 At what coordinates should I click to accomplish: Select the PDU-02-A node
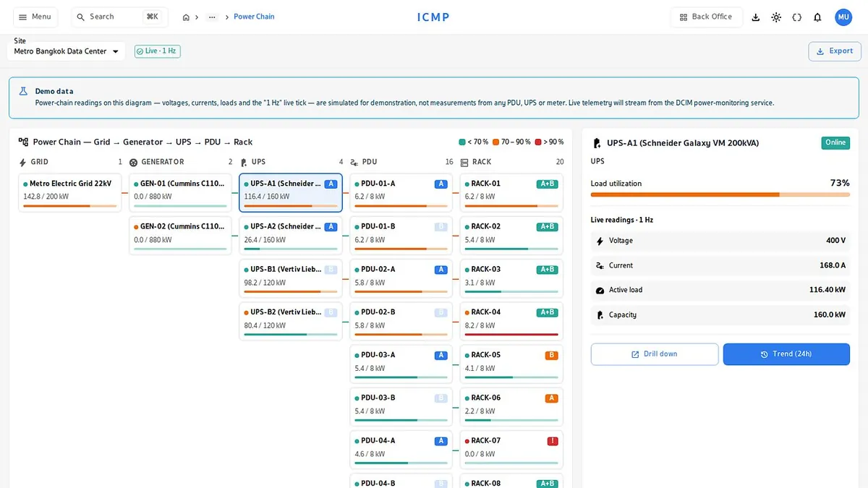[401, 278]
